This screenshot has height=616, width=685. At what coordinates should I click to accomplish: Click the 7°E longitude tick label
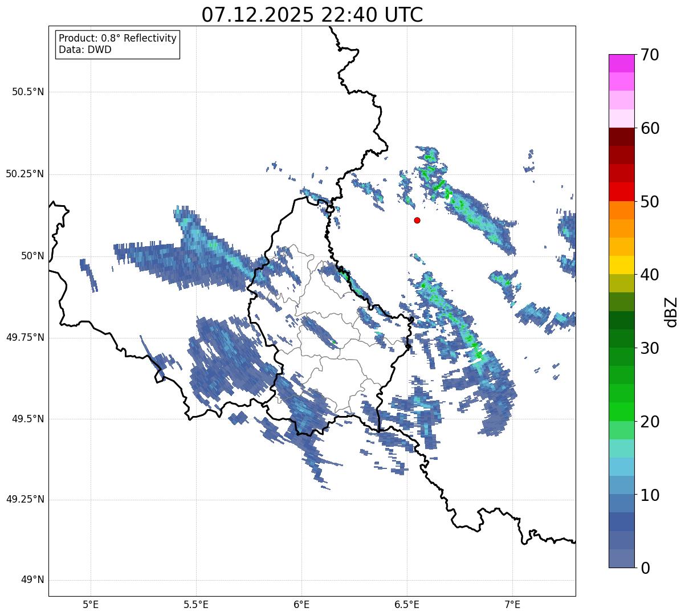(x=512, y=604)
